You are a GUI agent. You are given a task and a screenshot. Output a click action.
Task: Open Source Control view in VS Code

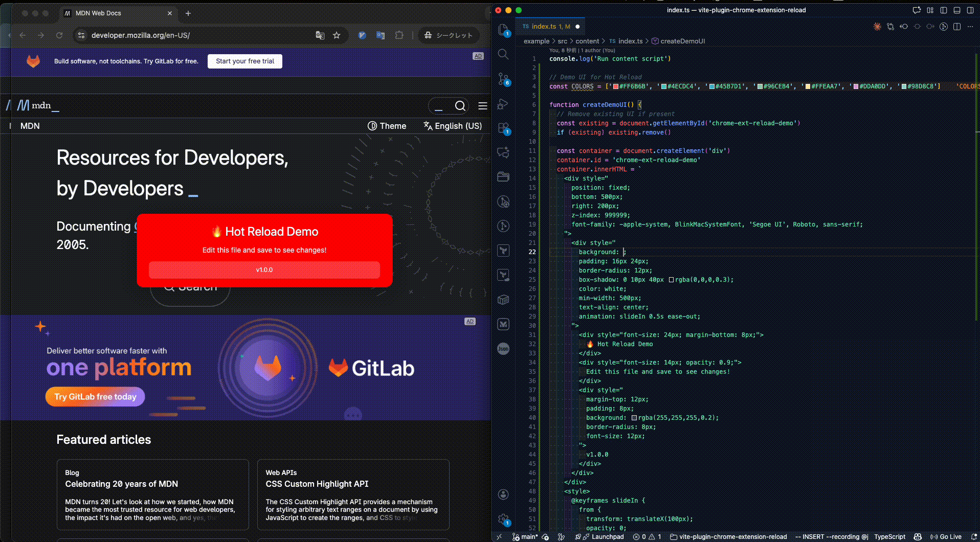(503, 79)
